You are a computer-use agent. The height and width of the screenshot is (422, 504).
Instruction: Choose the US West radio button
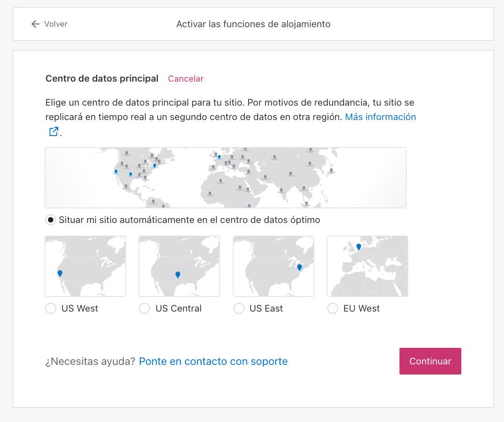[51, 308]
